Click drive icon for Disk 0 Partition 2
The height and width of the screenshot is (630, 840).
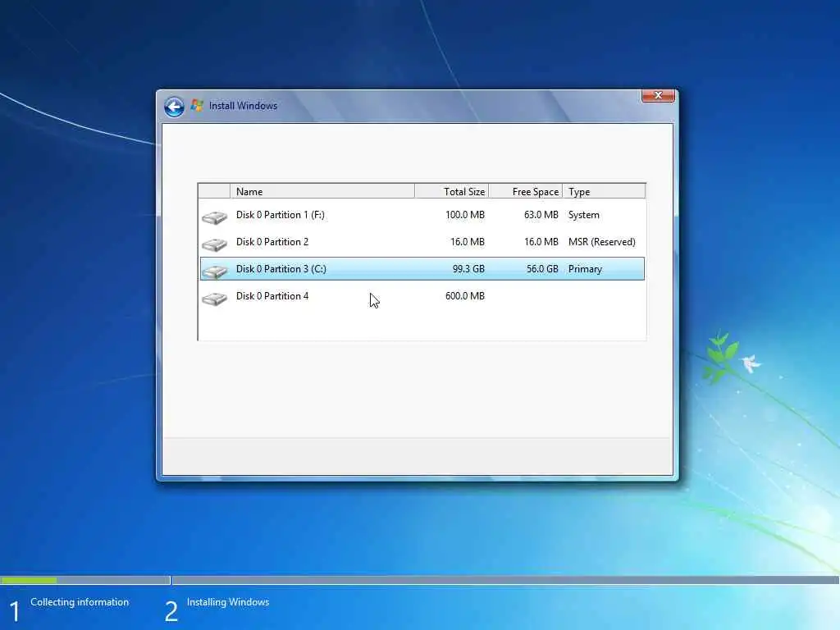pos(214,244)
